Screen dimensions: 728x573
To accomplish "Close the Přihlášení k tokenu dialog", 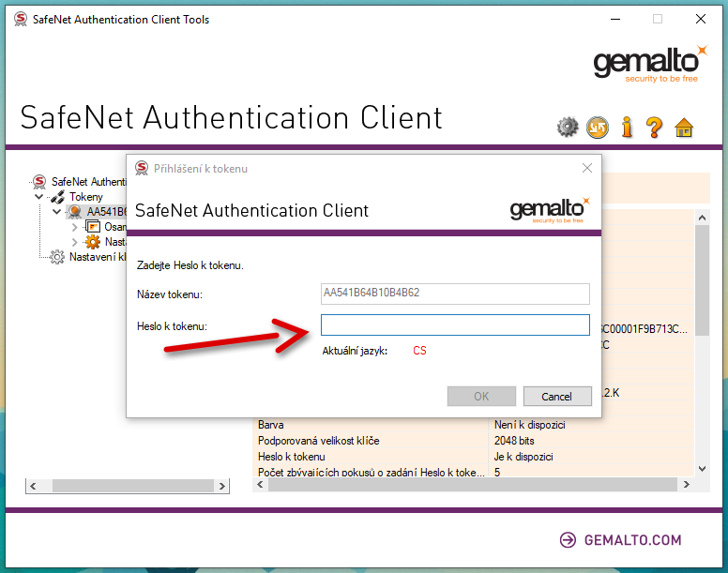I will (x=587, y=168).
